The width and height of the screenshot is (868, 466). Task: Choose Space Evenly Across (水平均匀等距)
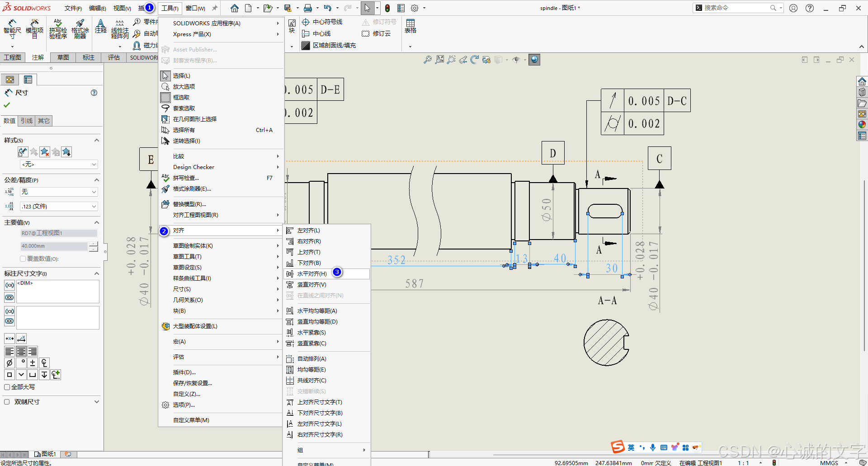tap(326, 311)
